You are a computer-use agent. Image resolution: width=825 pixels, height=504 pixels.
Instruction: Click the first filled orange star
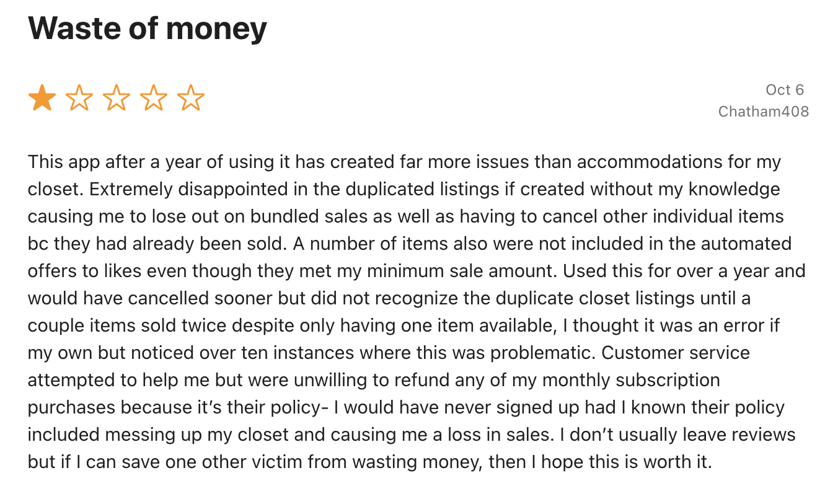42,99
